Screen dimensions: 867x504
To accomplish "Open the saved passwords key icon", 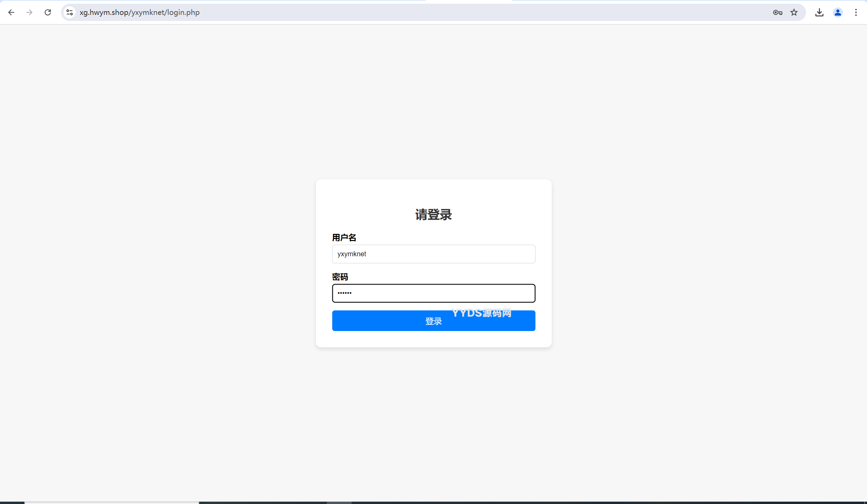I will point(777,13).
